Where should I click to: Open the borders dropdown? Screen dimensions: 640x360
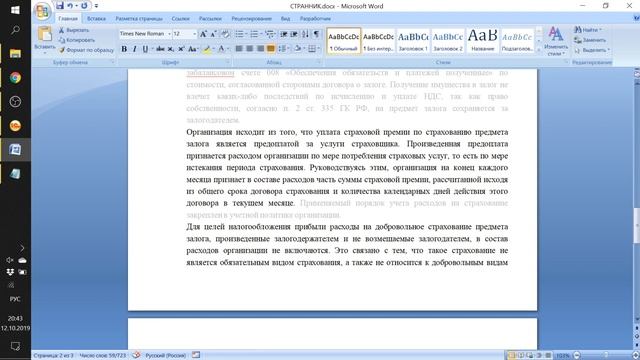tap(318, 49)
